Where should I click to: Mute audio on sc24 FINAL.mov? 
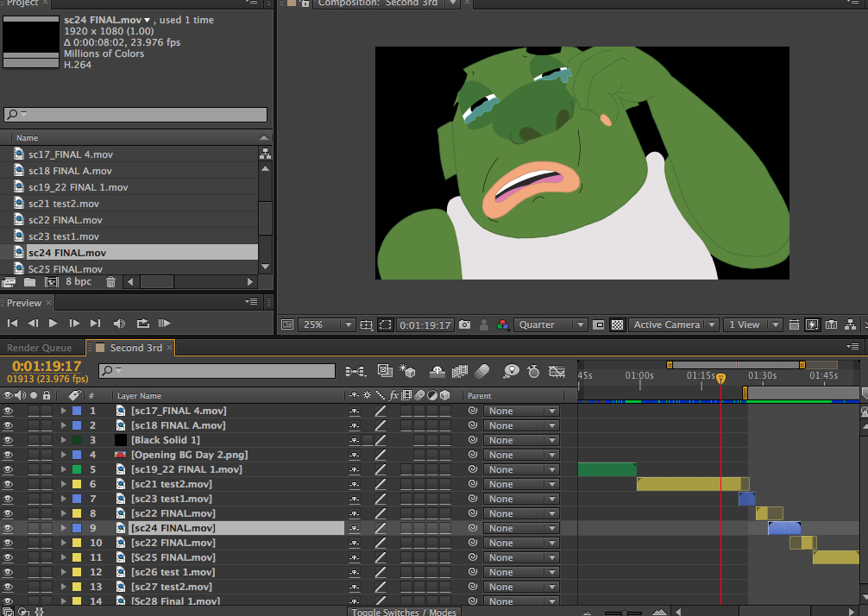[x=22, y=527]
